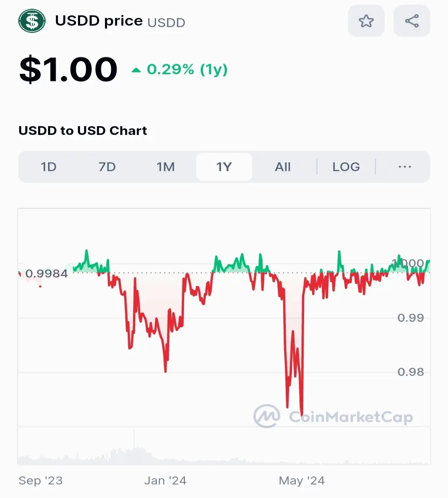Tap the green USDD coin logo
This screenshot has height=498, width=448.
click(32, 21)
